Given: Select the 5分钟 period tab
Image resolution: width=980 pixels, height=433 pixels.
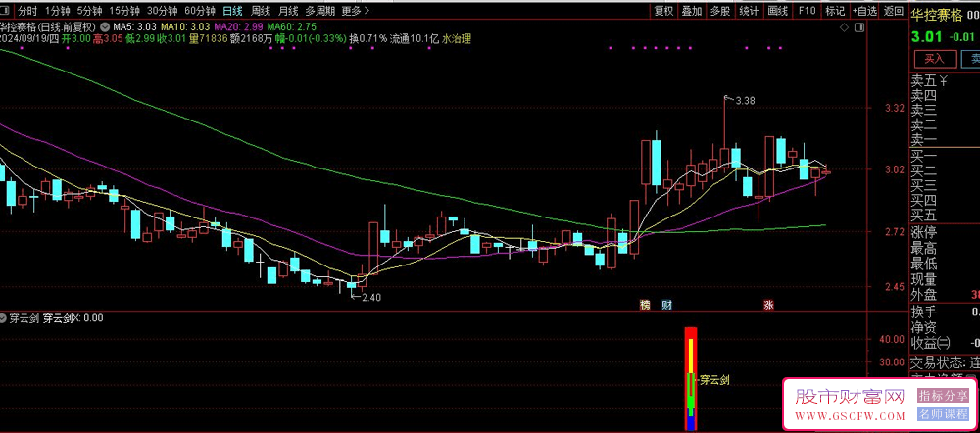Looking at the screenshot, I should point(89,11).
